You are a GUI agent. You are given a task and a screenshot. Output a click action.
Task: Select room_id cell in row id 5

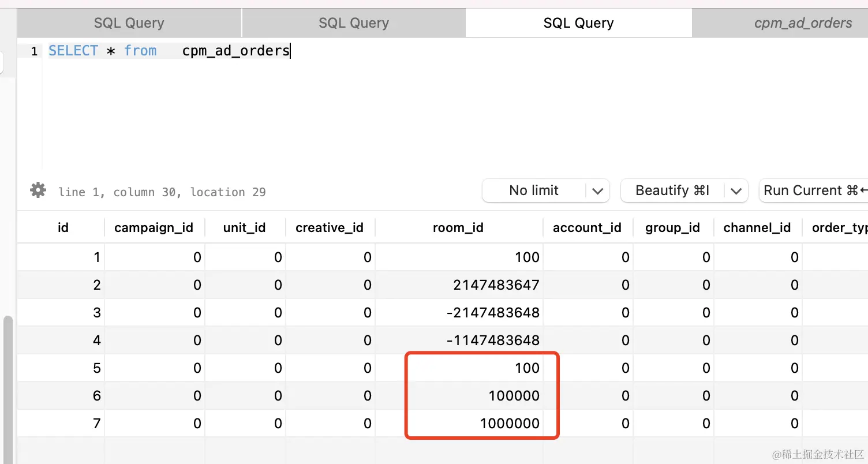[459, 368]
